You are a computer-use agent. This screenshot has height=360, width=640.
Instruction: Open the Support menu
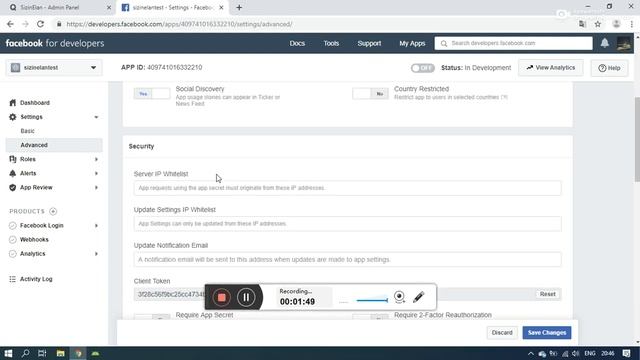pos(369,43)
